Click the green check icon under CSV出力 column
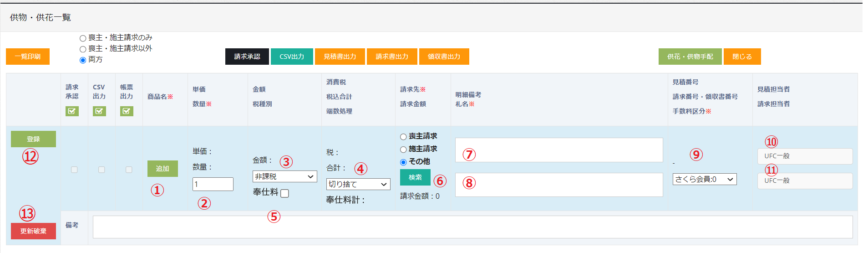The width and height of the screenshot is (868, 253). 99,111
